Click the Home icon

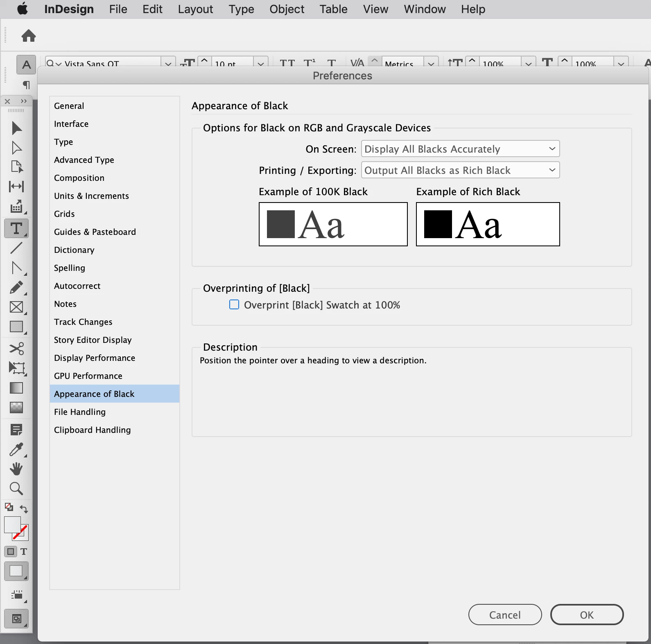coord(29,36)
